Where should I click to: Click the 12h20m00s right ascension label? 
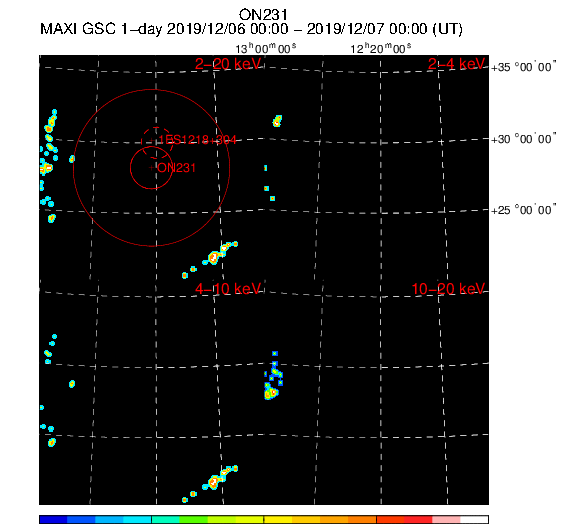click(x=381, y=48)
